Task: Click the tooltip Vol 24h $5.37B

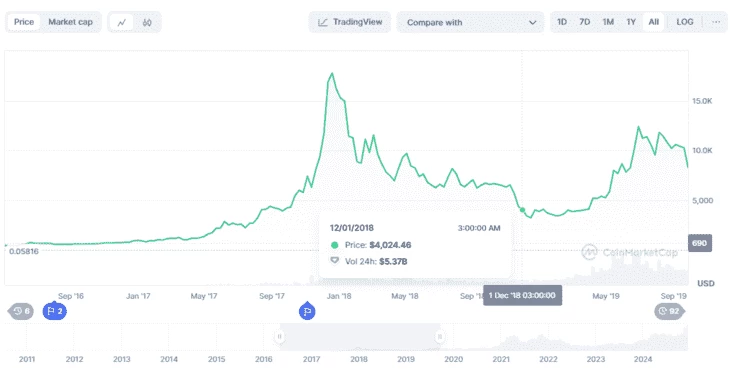Action: (x=376, y=261)
